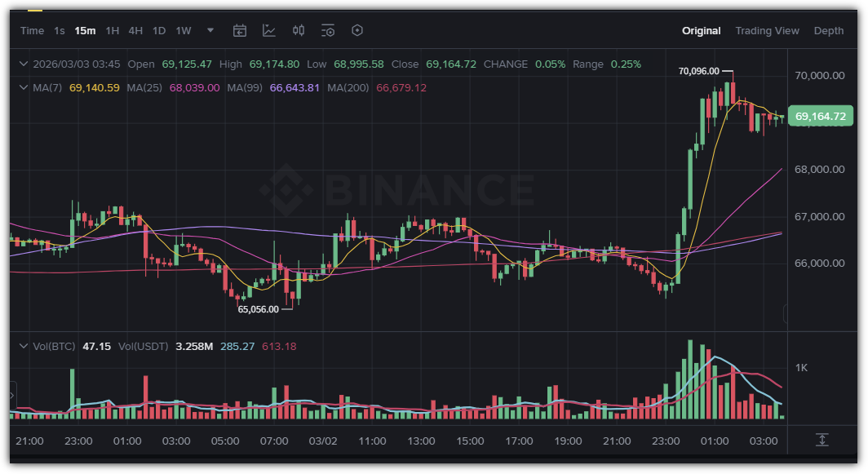Image resolution: width=868 pixels, height=474 pixels.
Task: Click the hexagon chart tools icon
Action: coord(357,30)
